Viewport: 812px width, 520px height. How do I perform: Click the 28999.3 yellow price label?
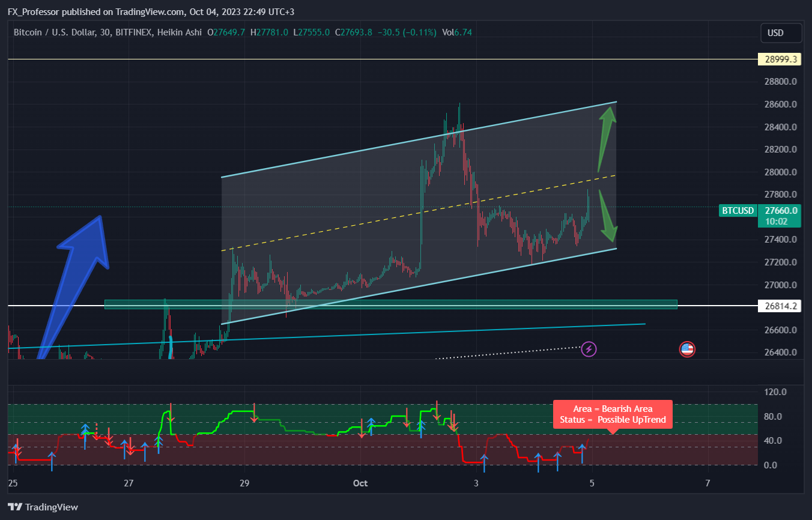781,59
